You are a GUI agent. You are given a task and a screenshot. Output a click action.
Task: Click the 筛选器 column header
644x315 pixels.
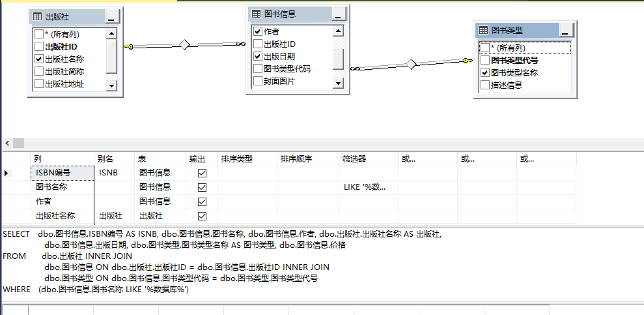[369, 159]
